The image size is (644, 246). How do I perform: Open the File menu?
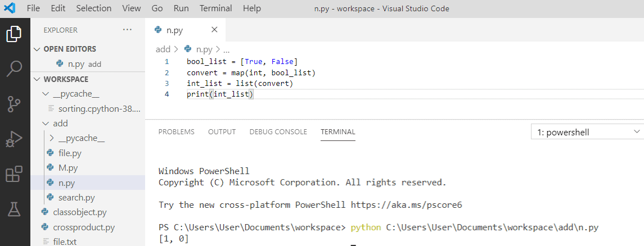[33, 8]
